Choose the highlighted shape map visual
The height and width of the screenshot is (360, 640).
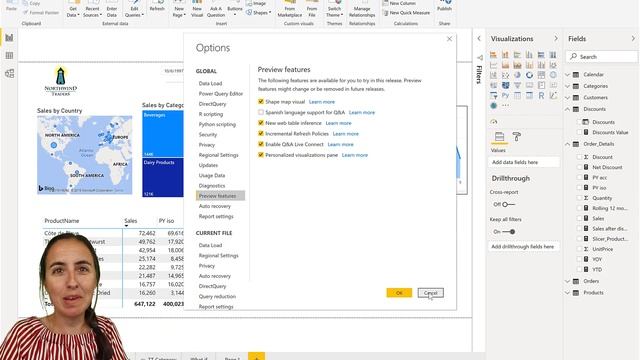click(505, 85)
